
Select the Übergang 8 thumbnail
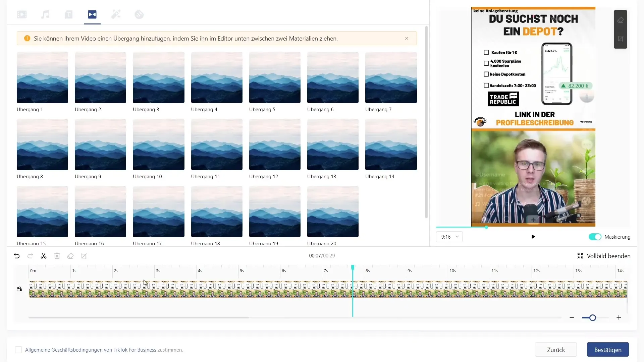pos(42,144)
